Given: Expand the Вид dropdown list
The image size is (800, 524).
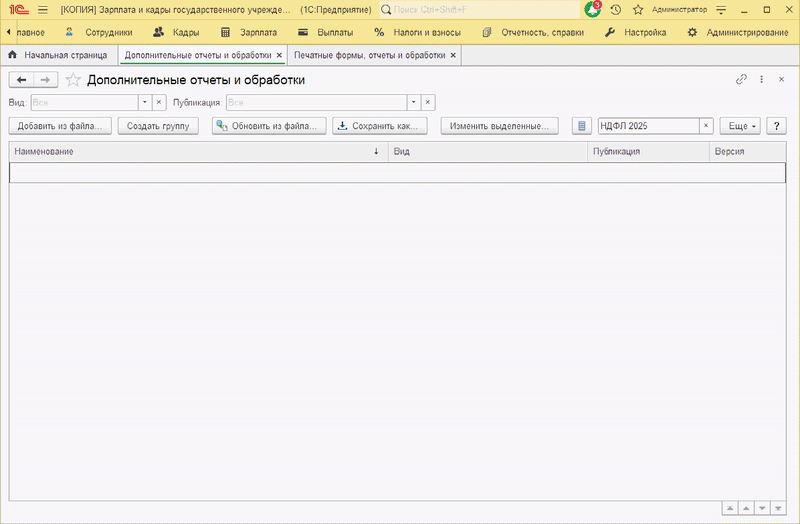Looking at the screenshot, I should click(x=145, y=103).
